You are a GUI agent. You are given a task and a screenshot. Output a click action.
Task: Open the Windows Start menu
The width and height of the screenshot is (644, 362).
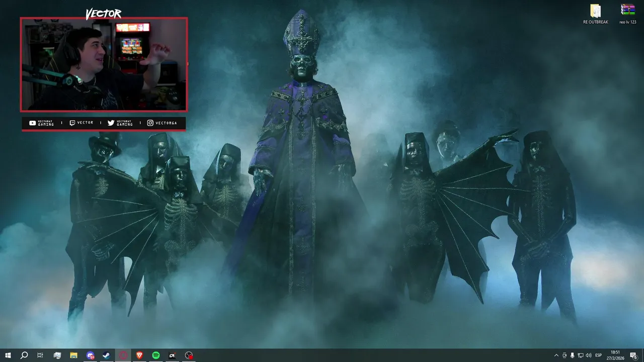click(8, 355)
